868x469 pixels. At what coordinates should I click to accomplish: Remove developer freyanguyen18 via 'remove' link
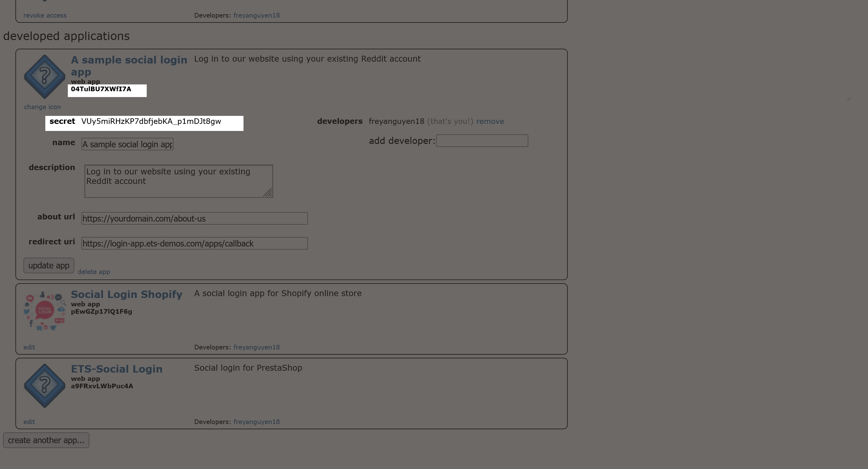click(490, 121)
